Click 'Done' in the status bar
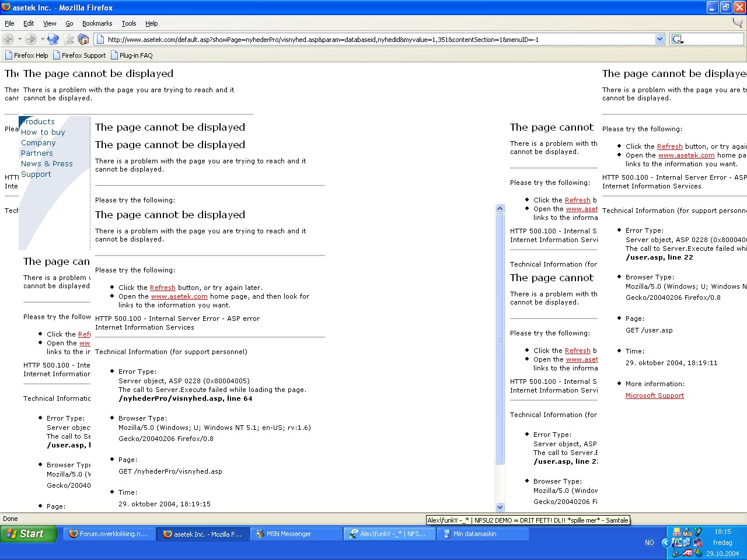The height and width of the screenshot is (560, 747). tap(11, 519)
